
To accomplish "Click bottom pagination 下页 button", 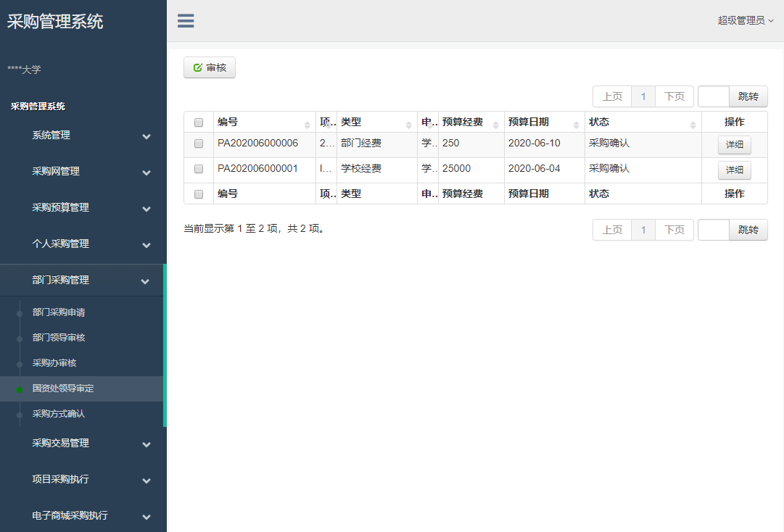I will [x=674, y=230].
